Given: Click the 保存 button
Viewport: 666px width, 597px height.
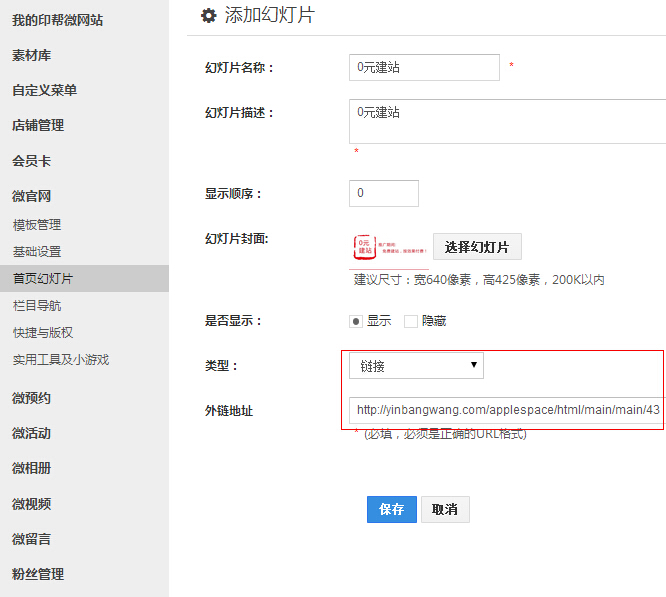Looking at the screenshot, I should coord(391,509).
